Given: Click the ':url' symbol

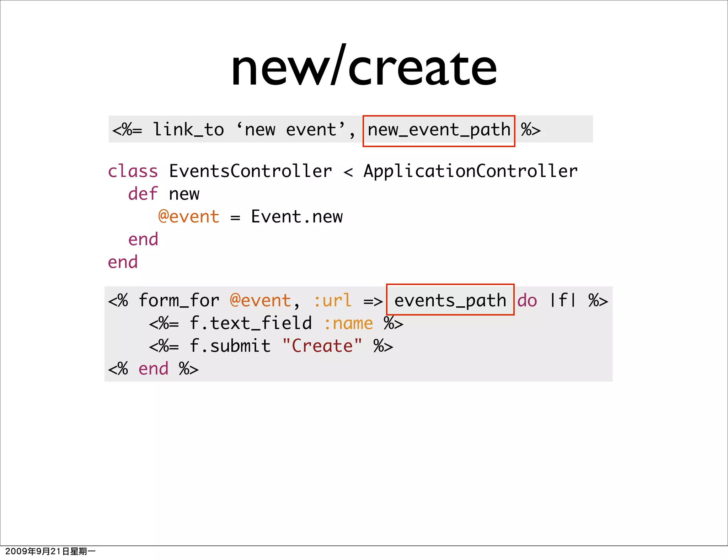Looking at the screenshot, I should (x=333, y=301).
